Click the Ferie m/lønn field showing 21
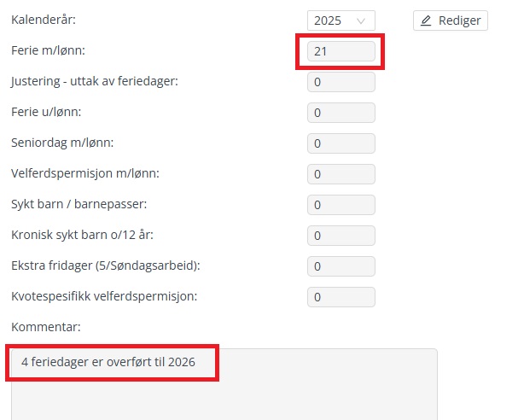This screenshot has height=420, width=518. click(x=340, y=51)
